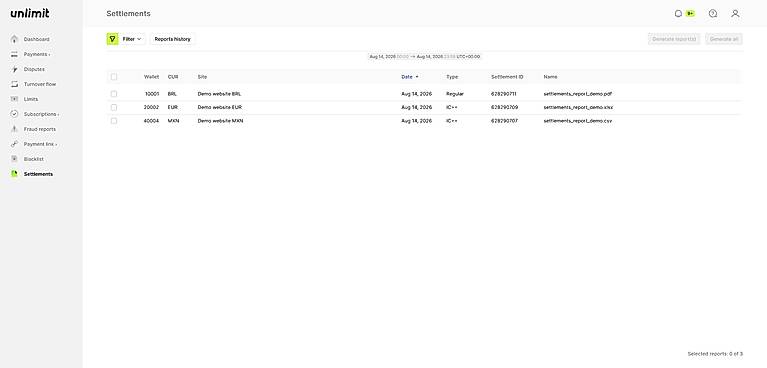This screenshot has height=368, width=767.
Task: Expand the Subscriptions menu in sidebar
Action: click(42, 114)
